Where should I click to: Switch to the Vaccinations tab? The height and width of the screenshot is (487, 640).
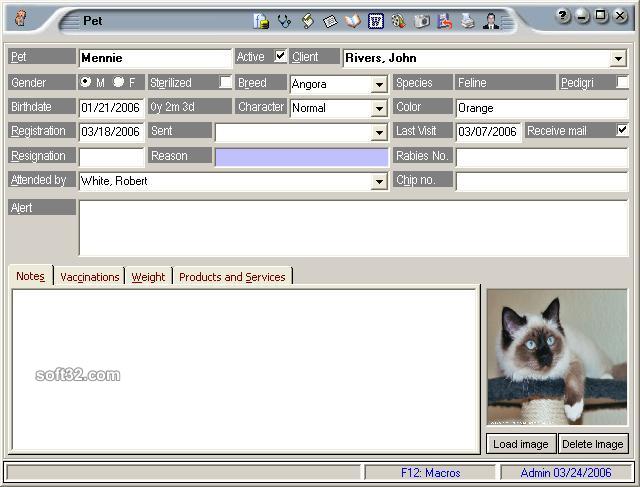pos(90,277)
